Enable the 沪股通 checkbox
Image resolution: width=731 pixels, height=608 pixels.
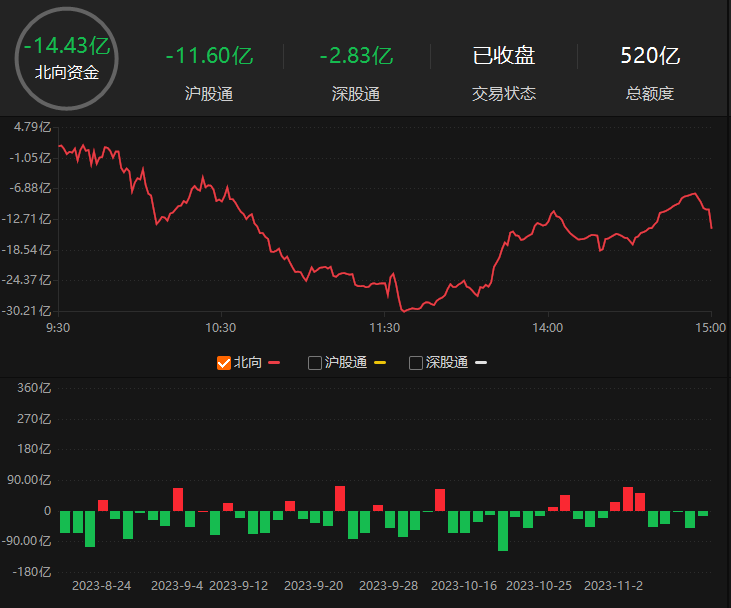[x=315, y=363]
